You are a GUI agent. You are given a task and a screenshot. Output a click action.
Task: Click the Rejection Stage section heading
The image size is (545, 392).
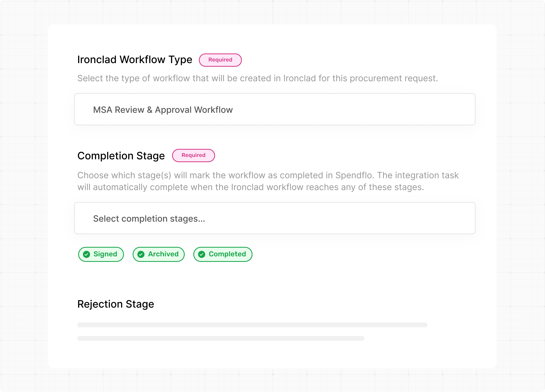(116, 304)
